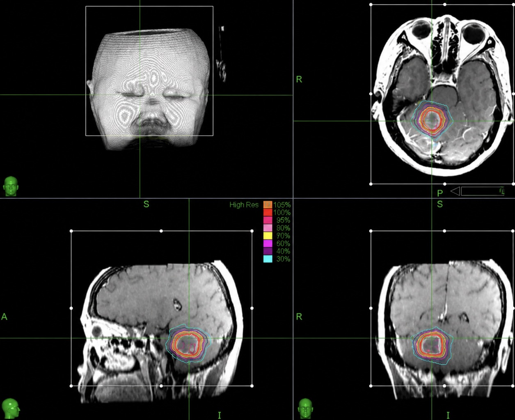This screenshot has height=420, width=515.
Task: Click the top-middle handle of the axial bounding box
Action: coord(445,5)
